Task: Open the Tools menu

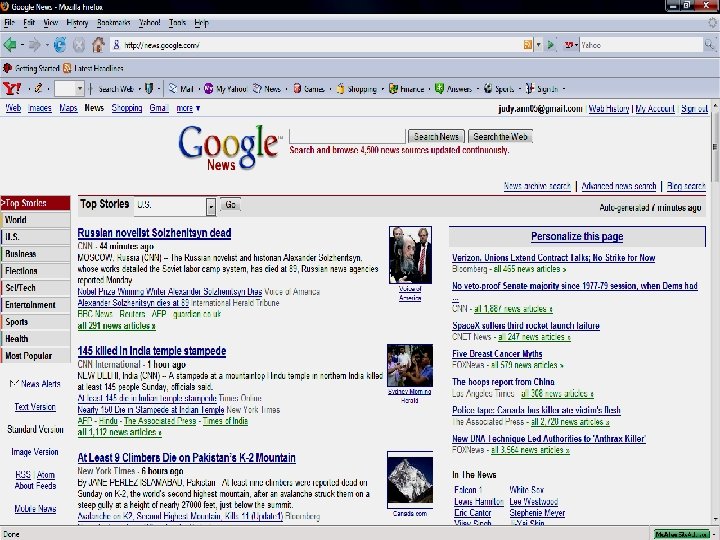Action: pyautogui.click(x=177, y=22)
